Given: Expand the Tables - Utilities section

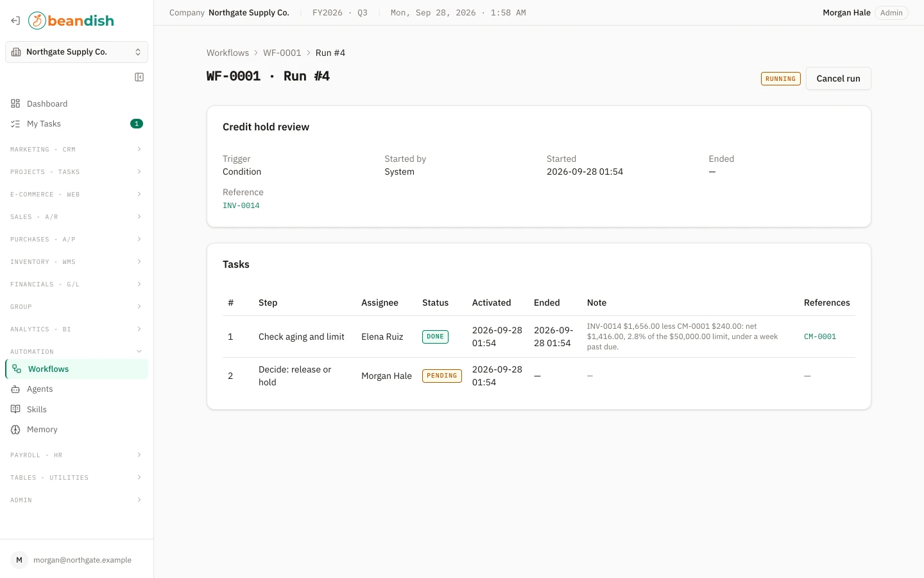Looking at the screenshot, I should (x=76, y=477).
